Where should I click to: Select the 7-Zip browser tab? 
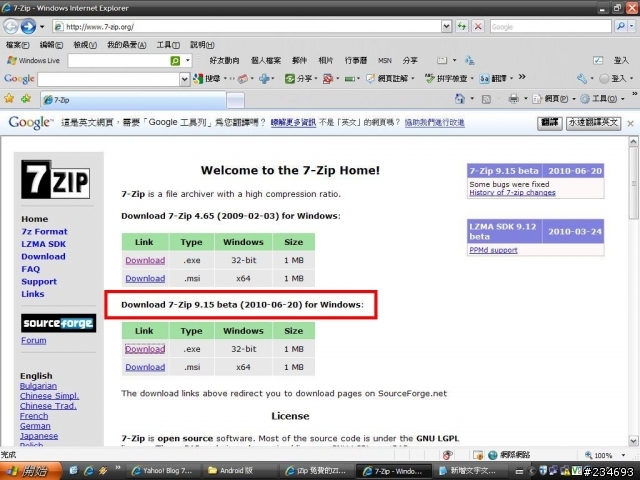[133, 100]
